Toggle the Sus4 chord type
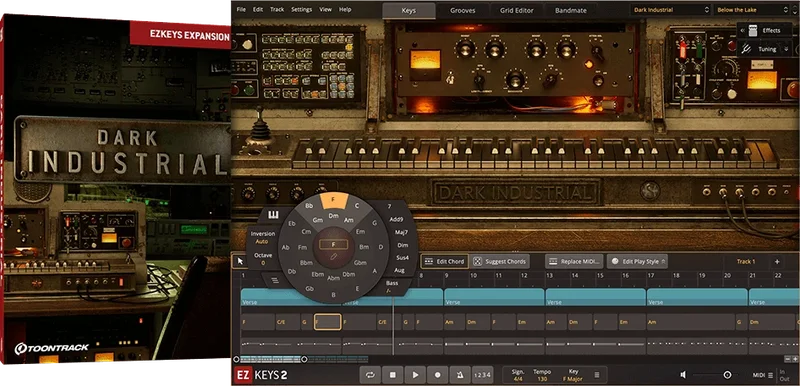Image resolution: width=800 pixels, height=386 pixels. tap(402, 258)
